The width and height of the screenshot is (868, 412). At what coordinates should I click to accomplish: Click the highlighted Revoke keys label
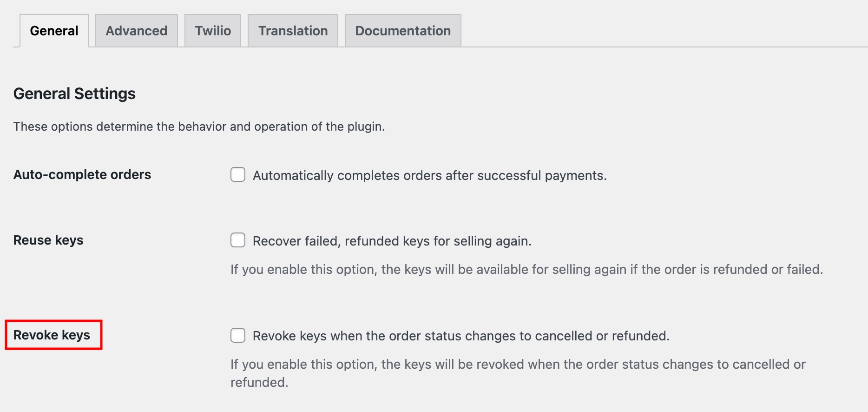51,335
